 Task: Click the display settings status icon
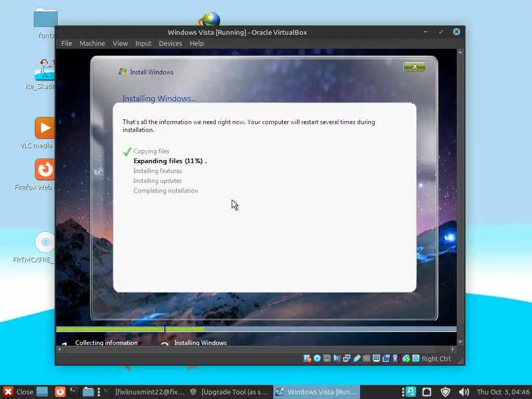tap(376, 358)
